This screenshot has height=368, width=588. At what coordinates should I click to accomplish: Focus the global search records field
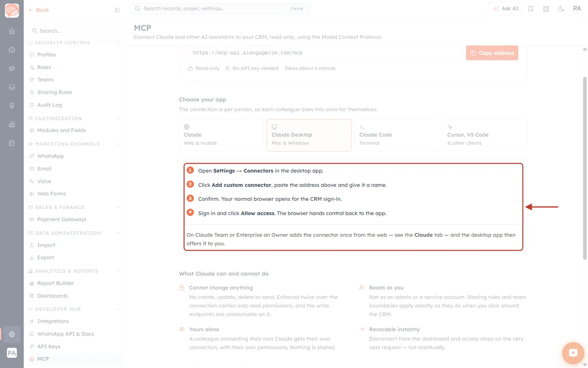click(220, 9)
